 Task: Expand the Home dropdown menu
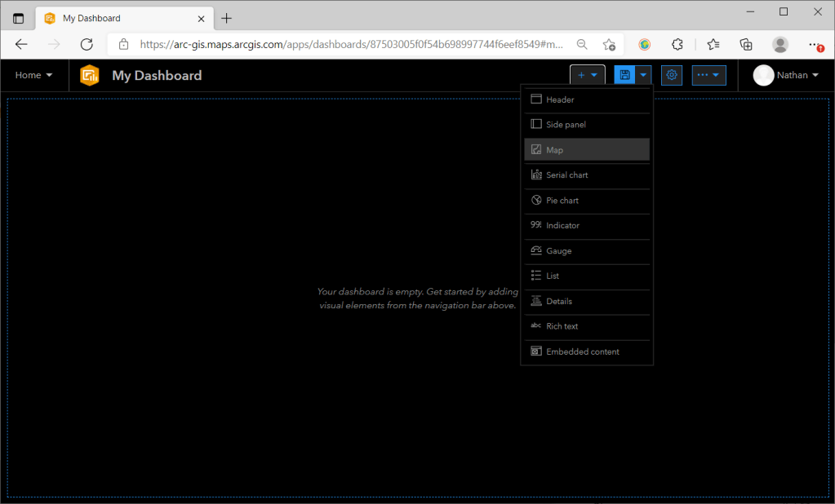[x=34, y=75]
